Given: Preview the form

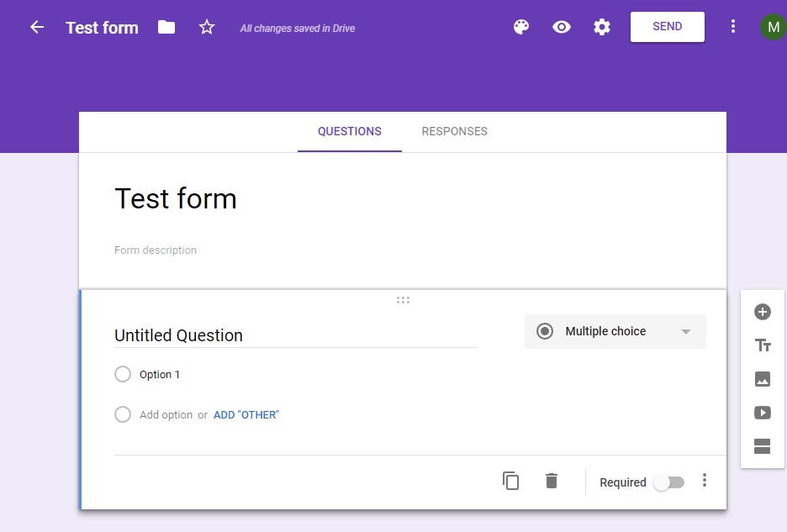Looking at the screenshot, I should pyautogui.click(x=561, y=27).
